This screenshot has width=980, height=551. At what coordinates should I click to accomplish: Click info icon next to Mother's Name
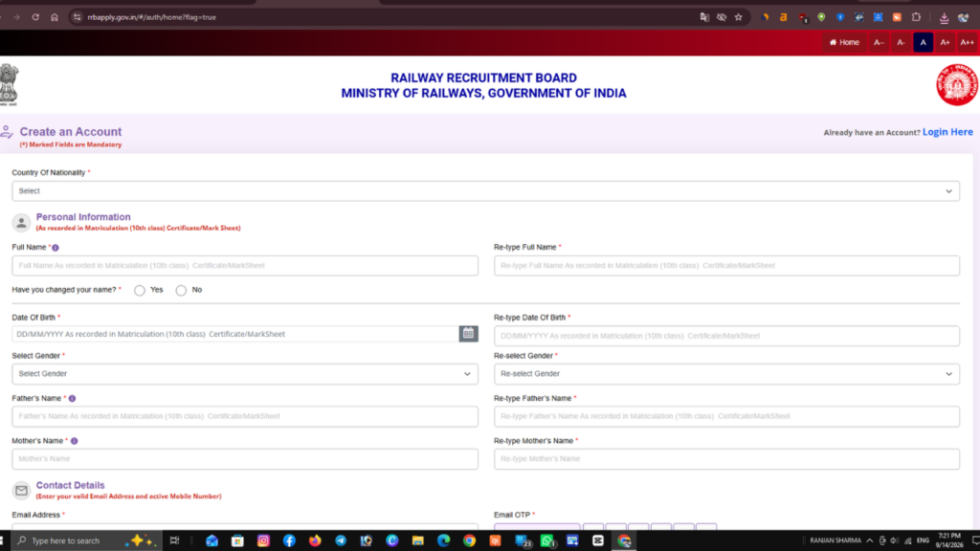point(74,441)
